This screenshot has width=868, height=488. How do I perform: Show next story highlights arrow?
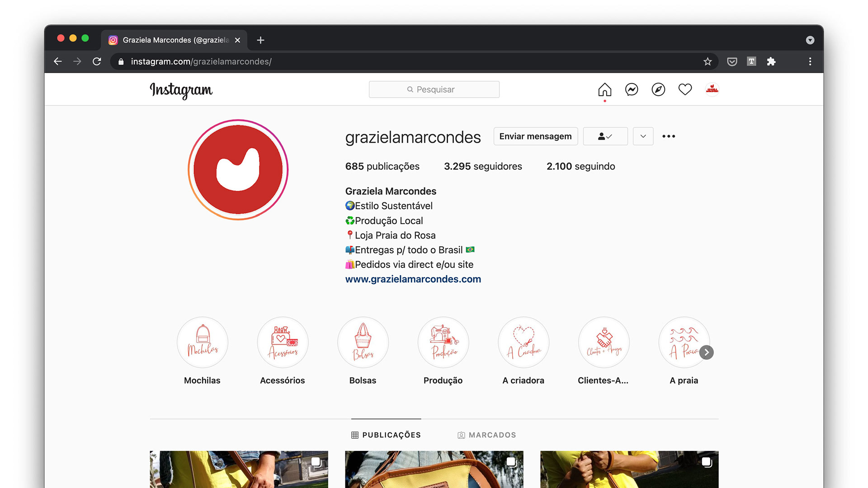click(706, 352)
